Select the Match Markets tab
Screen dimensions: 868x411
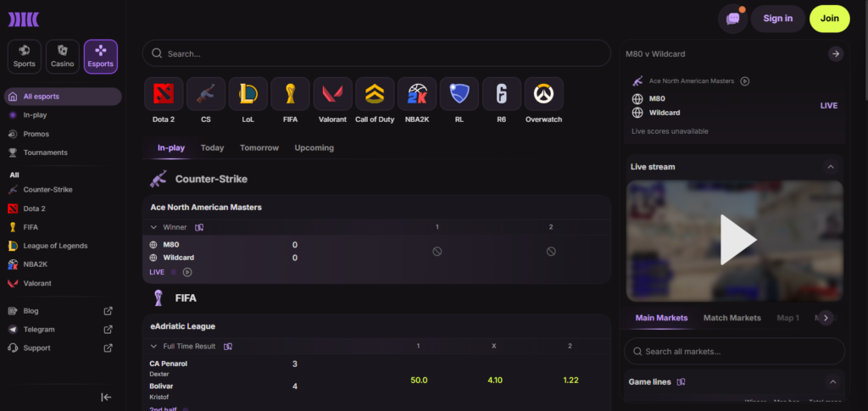pyautogui.click(x=732, y=318)
